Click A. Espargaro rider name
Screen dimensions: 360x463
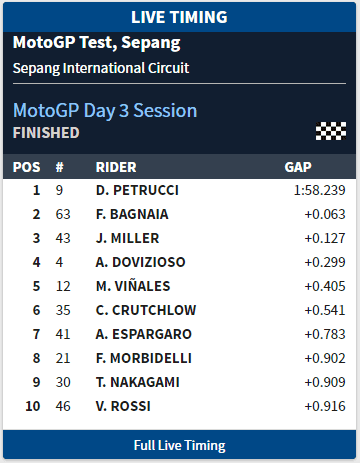click(144, 334)
